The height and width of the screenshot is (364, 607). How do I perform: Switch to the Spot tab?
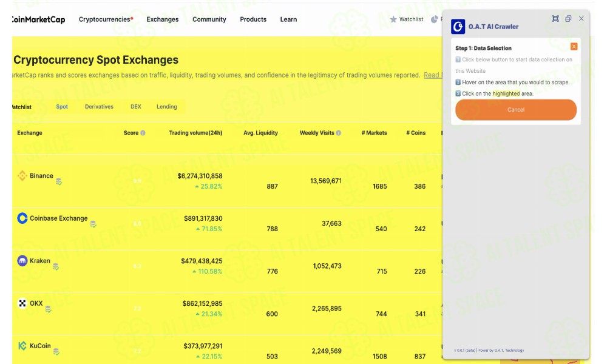click(x=62, y=107)
